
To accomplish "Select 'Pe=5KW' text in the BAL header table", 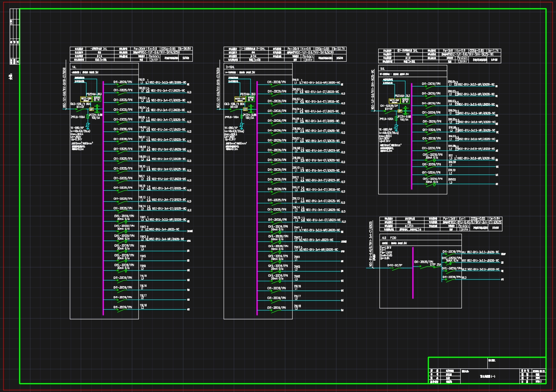I will [x=448, y=51].
